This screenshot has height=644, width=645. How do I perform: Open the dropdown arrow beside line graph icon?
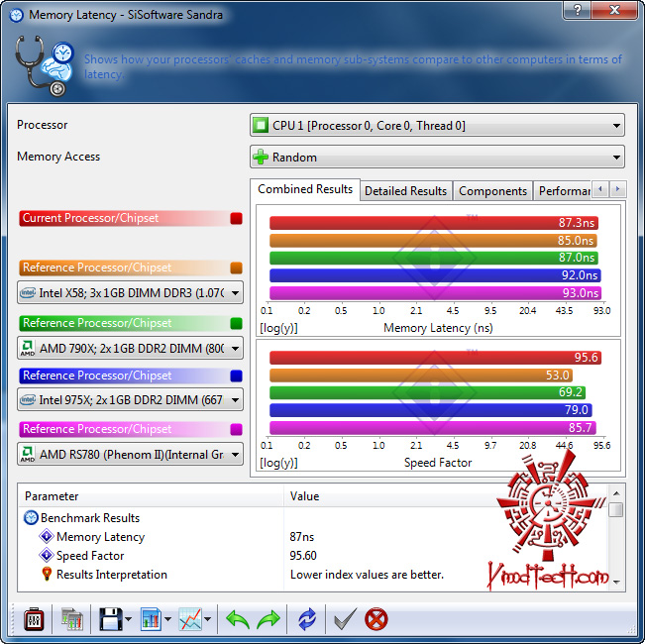[208, 619]
